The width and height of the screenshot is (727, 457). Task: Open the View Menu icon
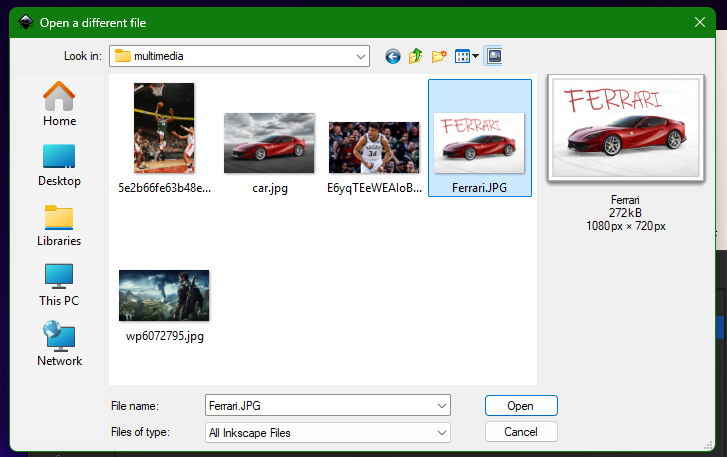[462, 57]
